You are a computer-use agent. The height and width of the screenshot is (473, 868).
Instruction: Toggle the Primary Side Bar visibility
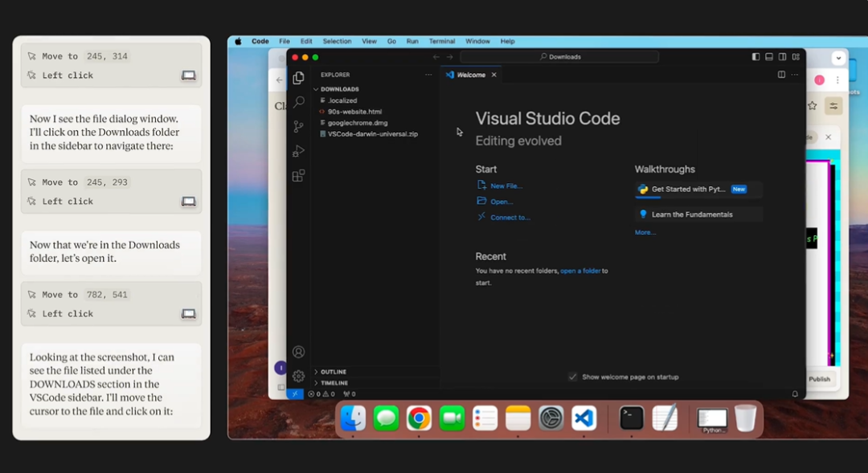[x=755, y=57]
